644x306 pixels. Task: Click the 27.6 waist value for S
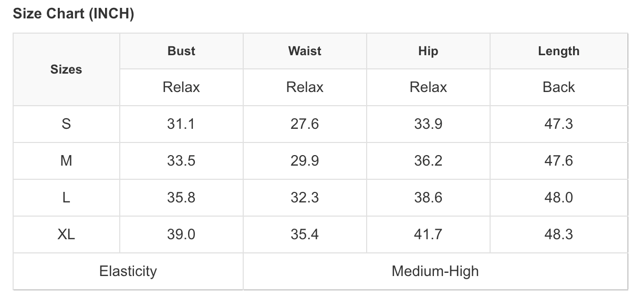[305, 124]
